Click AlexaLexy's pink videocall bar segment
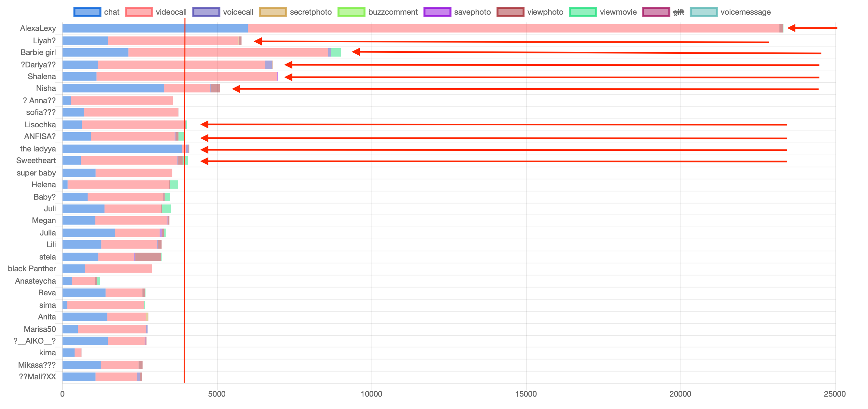 point(513,28)
